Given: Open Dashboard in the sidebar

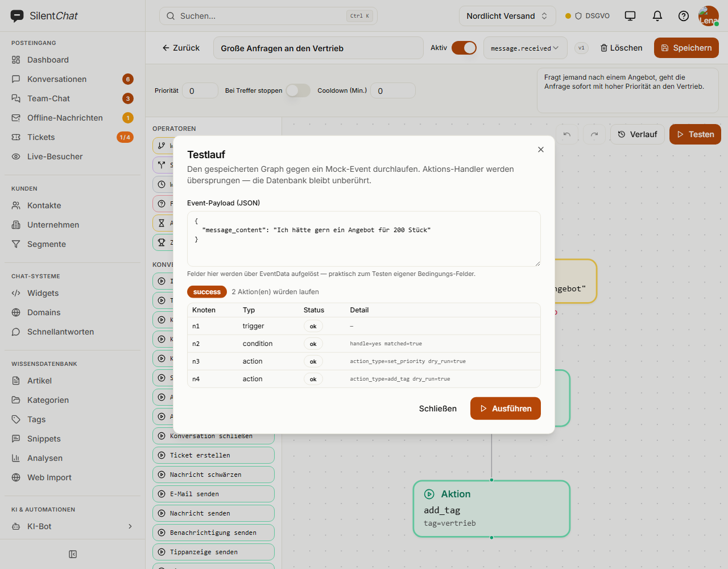Looking at the screenshot, I should tap(72, 60).
